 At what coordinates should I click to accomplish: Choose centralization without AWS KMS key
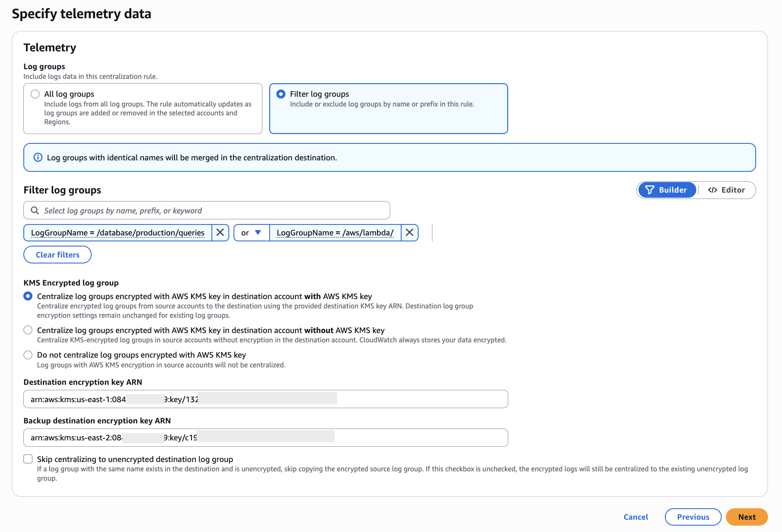tap(28, 330)
